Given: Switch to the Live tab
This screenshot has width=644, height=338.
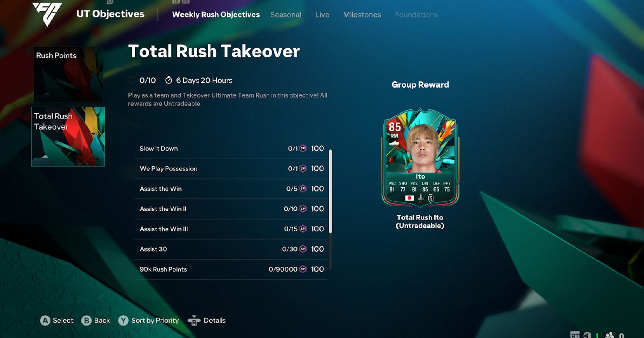Looking at the screenshot, I should [x=322, y=15].
